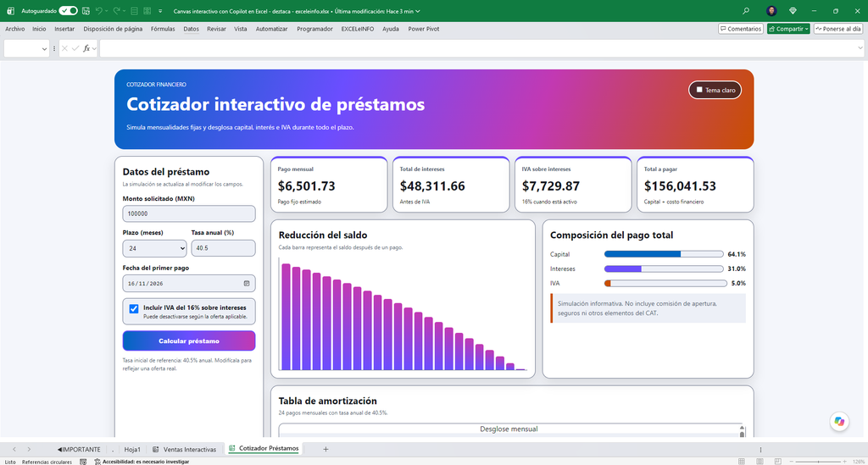Click the Compartir button
868x465 pixels.
tap(788, 29)
